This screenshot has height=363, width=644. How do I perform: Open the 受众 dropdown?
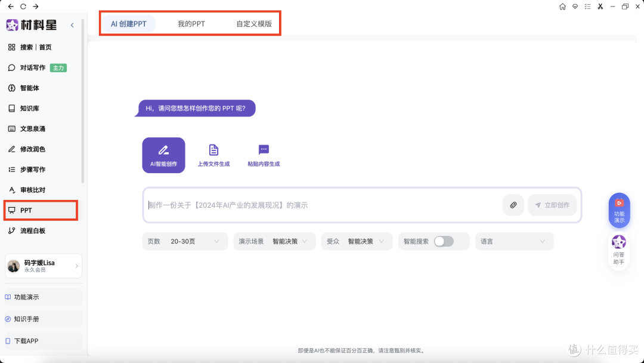click(x=357, y=241)
